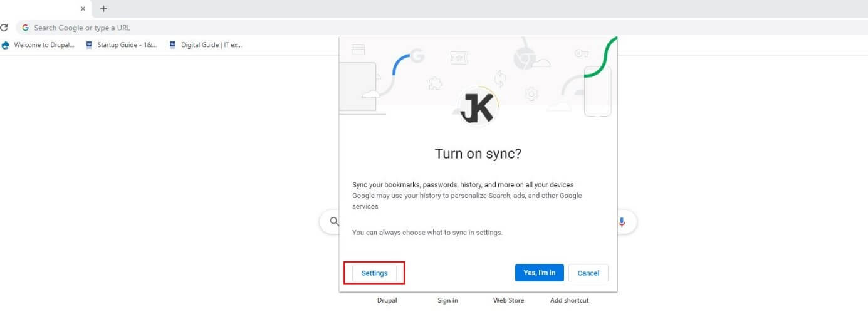The image size is (868, 314).
Task: Confirm sync with Yes, I'm in
Action: pyautogui.click(x=540, y=273)
